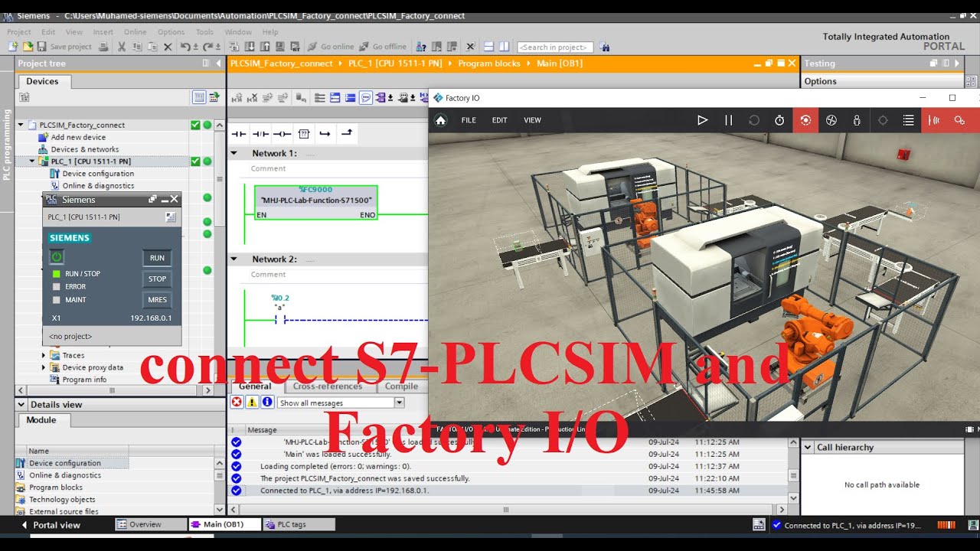The width and height of the screenshot is (980, 551).
Task: Click Go online in the toolbar
Action: click(331, 47)
